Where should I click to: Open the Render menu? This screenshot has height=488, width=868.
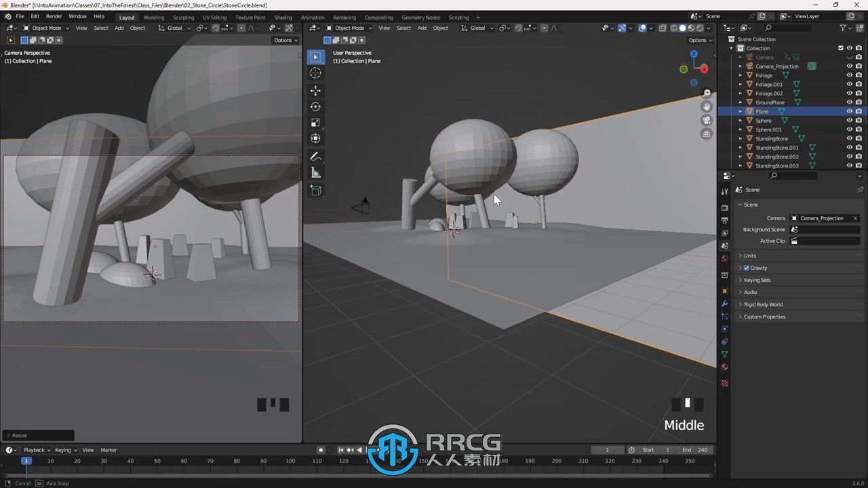[54, 16]
